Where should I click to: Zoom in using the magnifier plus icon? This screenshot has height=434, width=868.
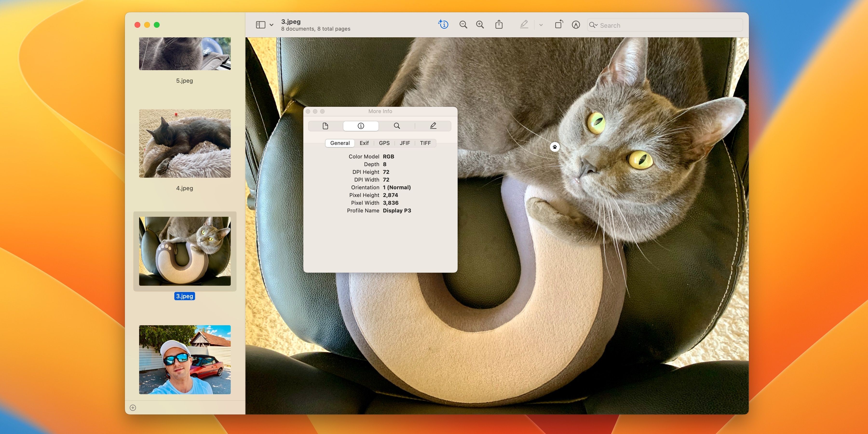point(480,25)
